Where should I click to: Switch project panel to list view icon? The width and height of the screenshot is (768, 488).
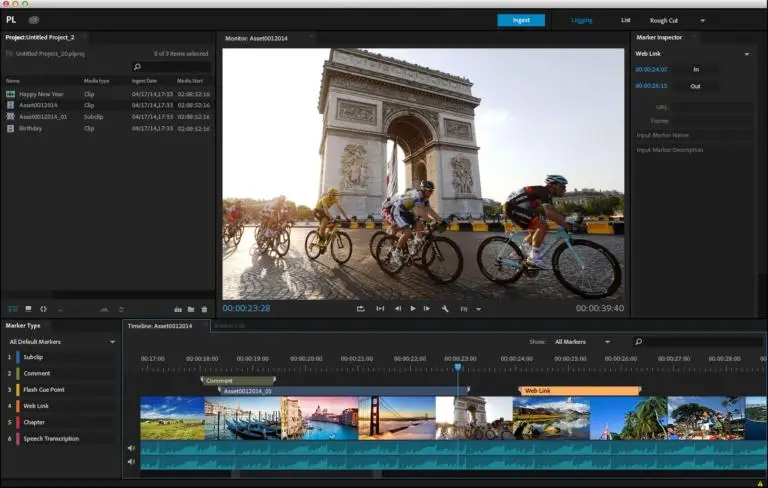pos(13,309)
